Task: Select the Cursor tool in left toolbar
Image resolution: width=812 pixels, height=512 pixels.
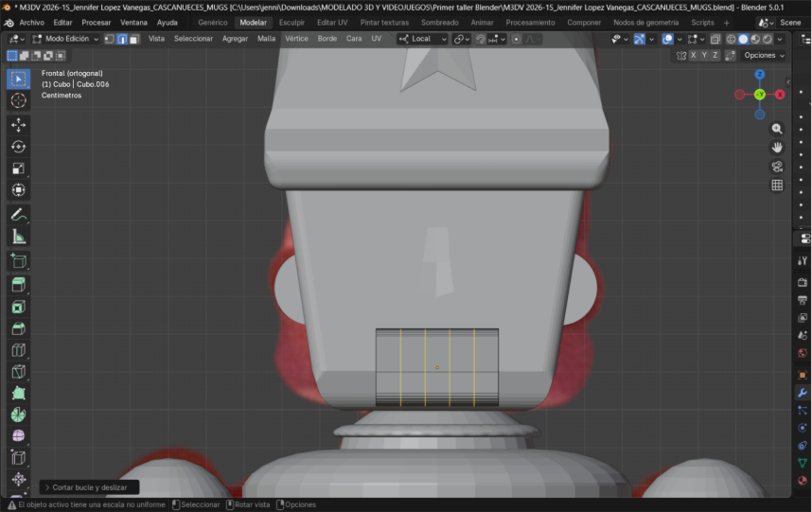Action: 18,100
